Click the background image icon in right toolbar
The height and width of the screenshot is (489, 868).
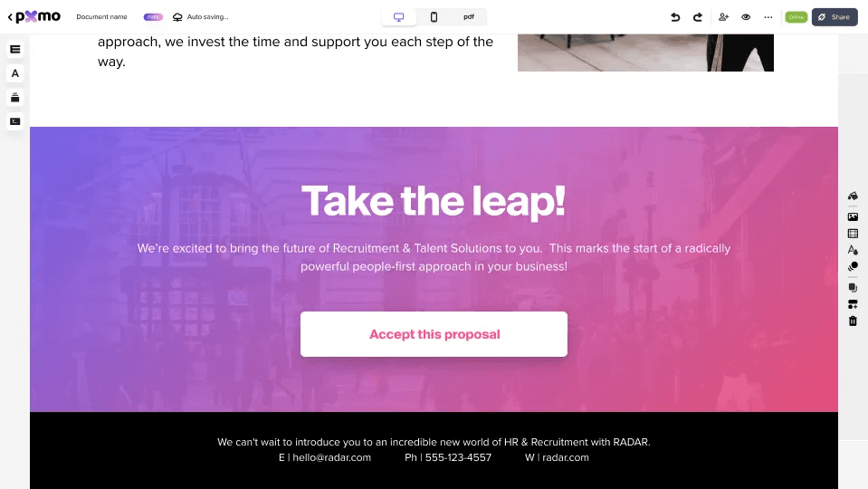point(853,217)
